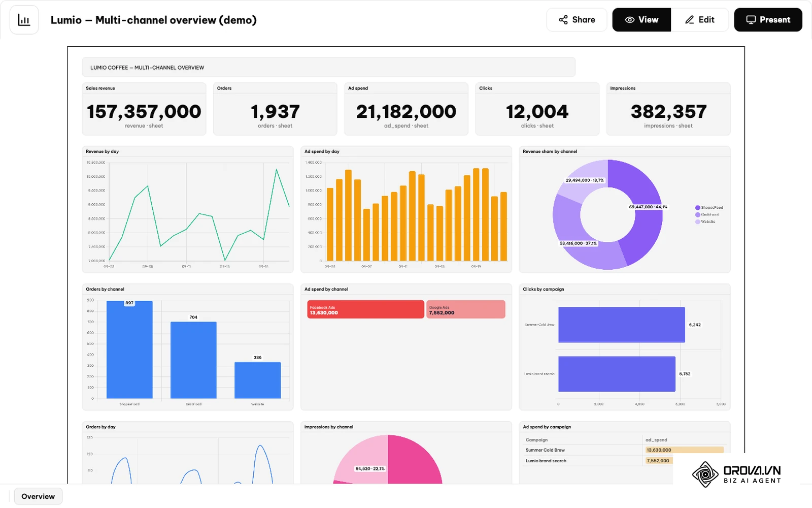Viewport: 812px width, 508px height.
Task: Click Orders by day chart title
Action: pos(100,427)
